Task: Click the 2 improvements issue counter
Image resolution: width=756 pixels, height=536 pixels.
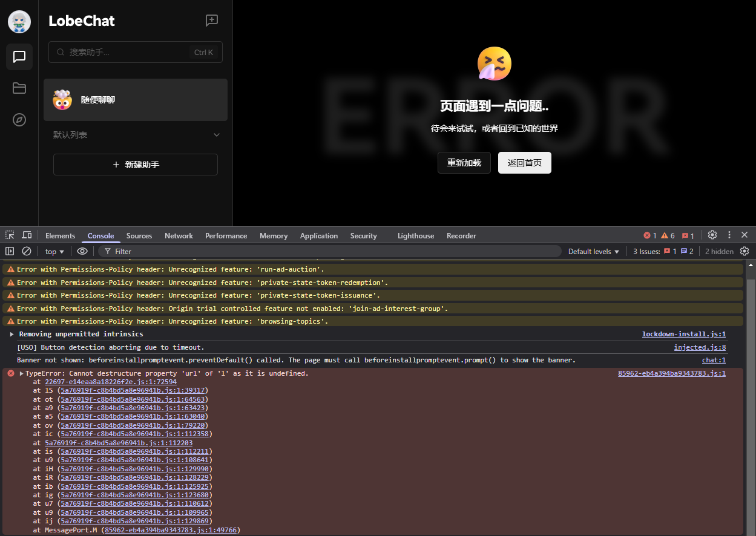Action: (687, 252)
